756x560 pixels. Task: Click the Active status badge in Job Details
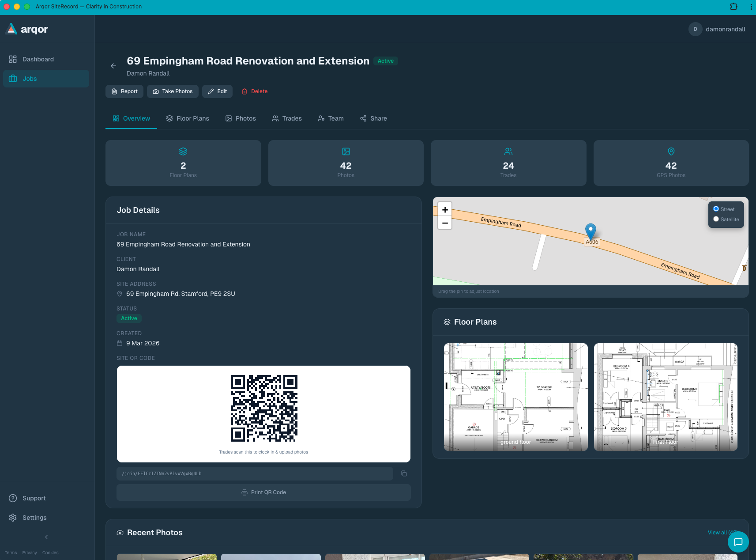pos(129,318)
